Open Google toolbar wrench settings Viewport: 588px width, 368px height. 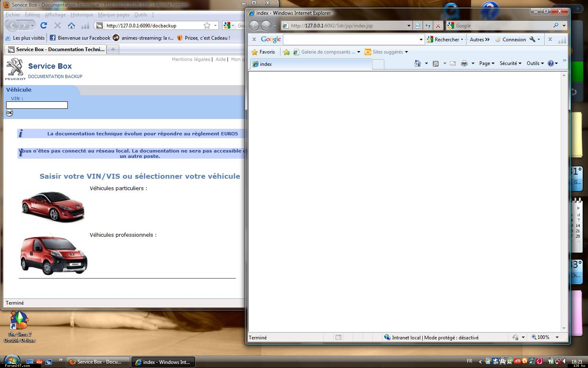click(x=532, y=39)
